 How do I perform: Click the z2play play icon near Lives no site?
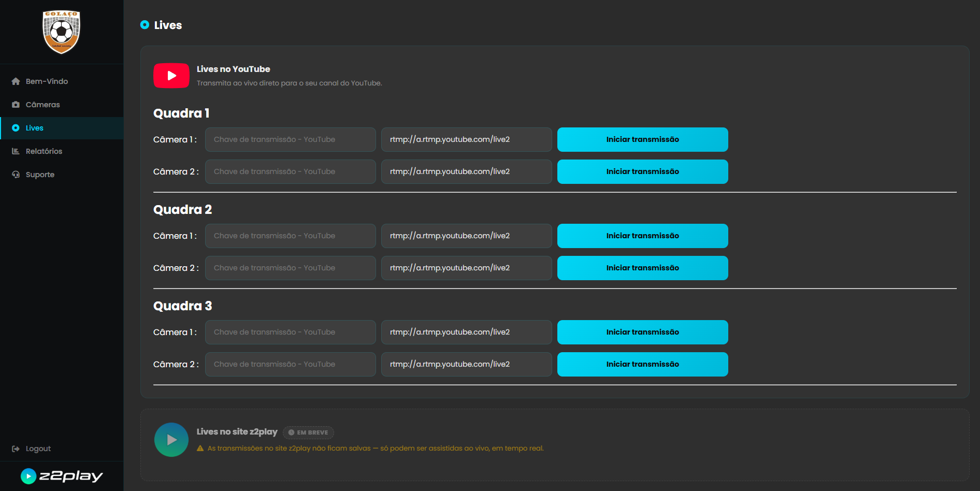pyautogui.click(x=171, y=439)
